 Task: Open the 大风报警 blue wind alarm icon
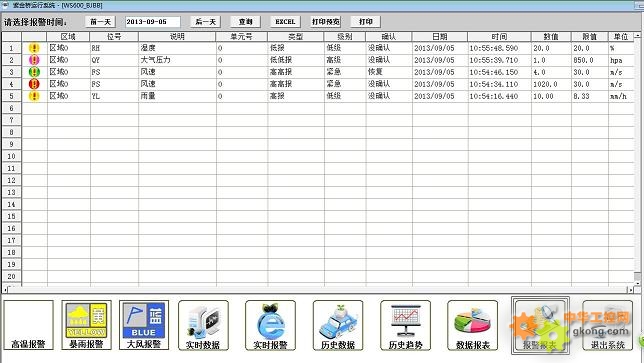click(144, 325)
